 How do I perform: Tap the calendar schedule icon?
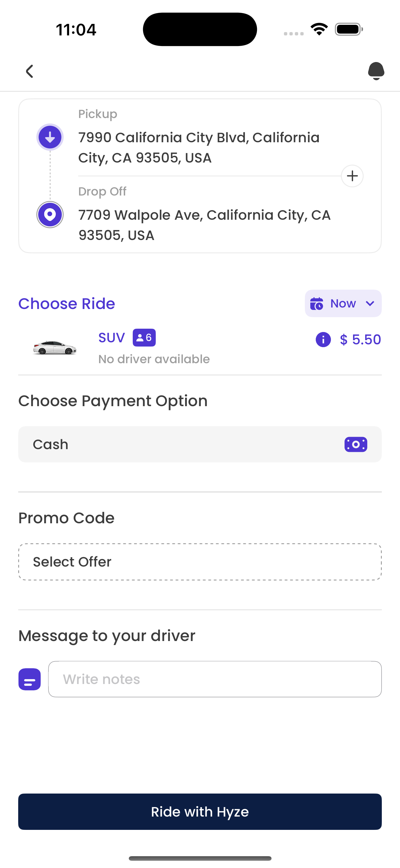pos(317,304)
